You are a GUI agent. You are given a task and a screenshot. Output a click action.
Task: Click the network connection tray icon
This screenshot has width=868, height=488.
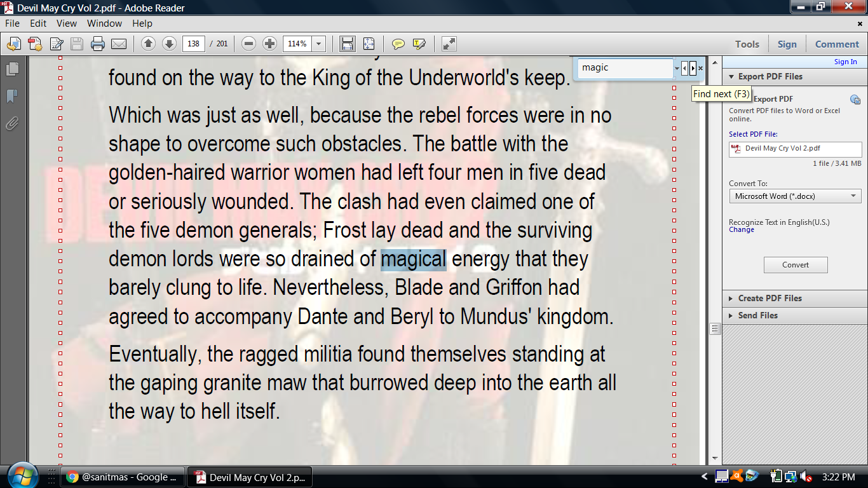791,477
